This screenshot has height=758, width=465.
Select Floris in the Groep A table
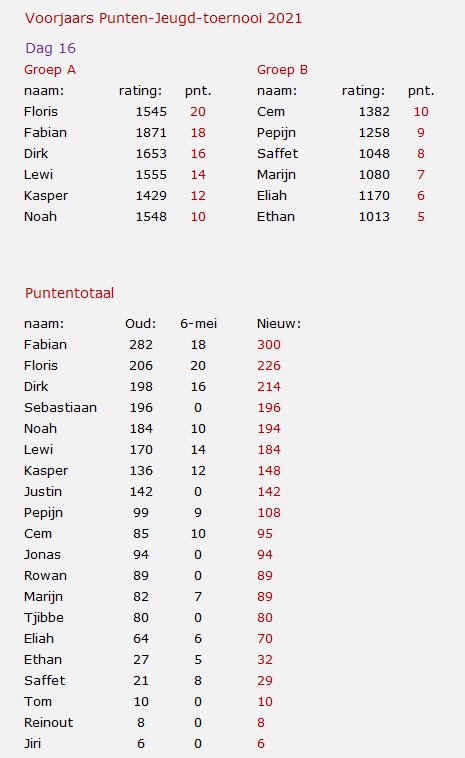pos(41,112)
